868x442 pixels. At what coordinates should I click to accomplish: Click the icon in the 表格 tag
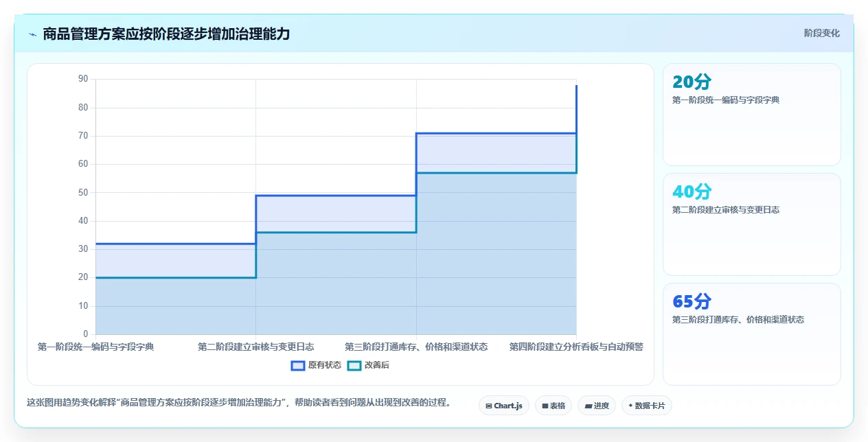[x=545, y=406]
